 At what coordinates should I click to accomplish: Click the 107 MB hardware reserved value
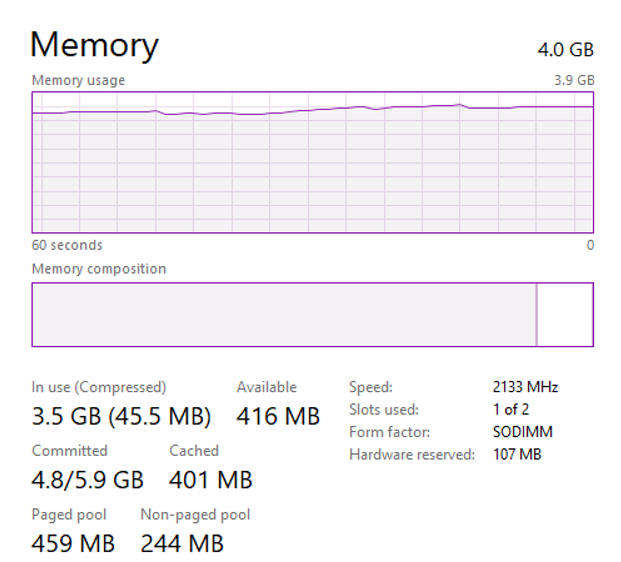[x=516, y=455]
